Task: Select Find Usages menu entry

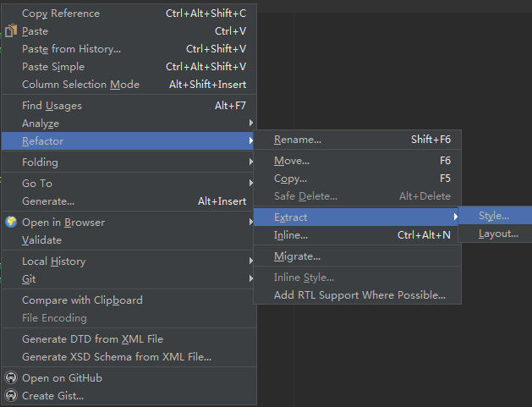Action: pyautogui.click(x=129, y=106)
